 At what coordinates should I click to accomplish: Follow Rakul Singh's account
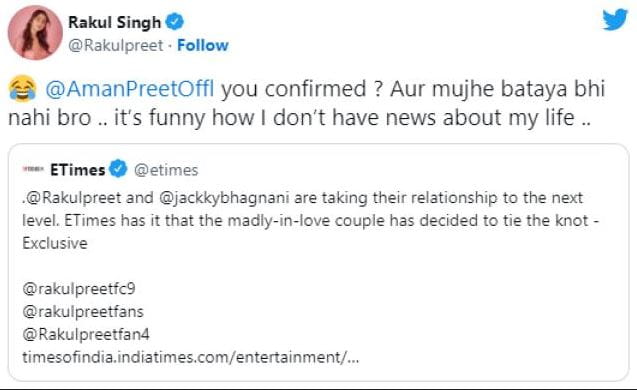tap(203, 45)
